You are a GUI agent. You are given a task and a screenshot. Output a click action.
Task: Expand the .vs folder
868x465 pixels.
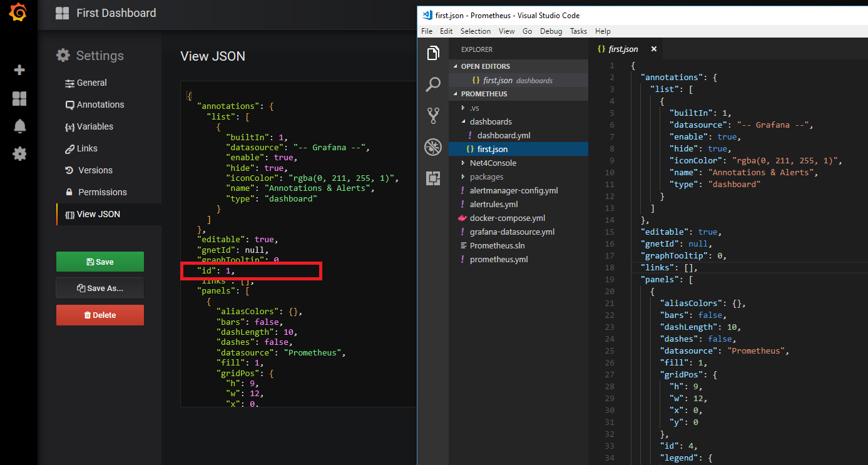[518, 108]
